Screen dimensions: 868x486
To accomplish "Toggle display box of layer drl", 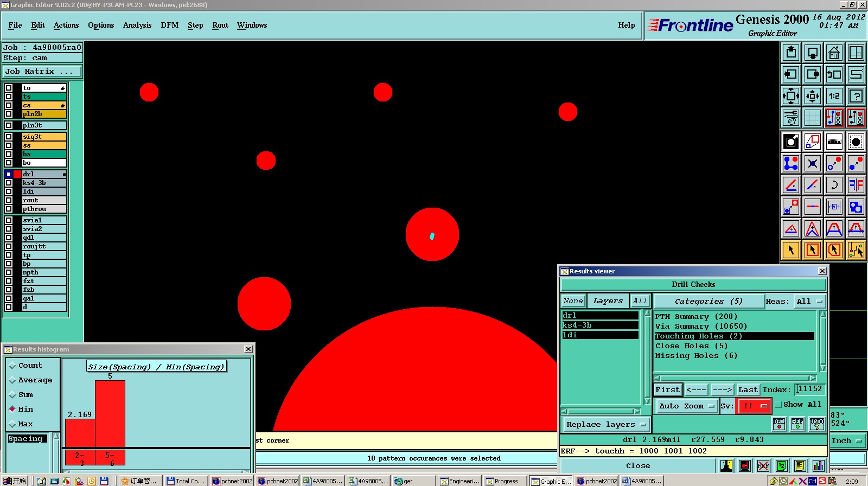I will pos(9,174).
